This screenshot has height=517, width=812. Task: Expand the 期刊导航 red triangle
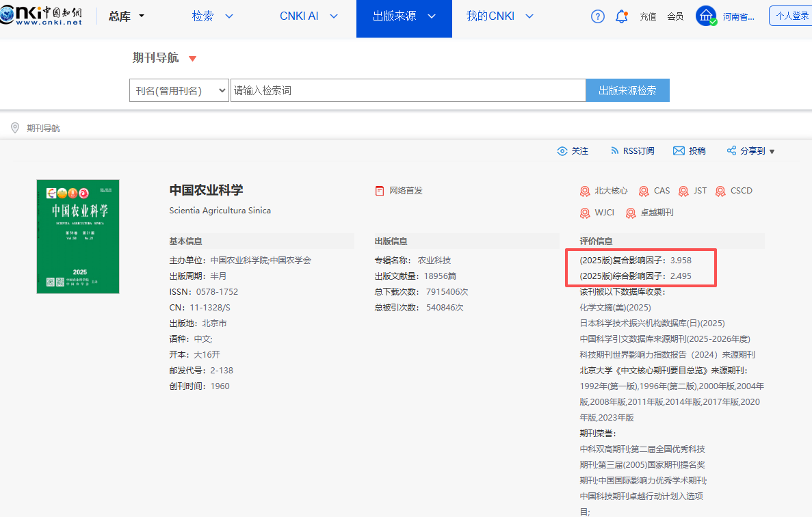click(192, 59)
